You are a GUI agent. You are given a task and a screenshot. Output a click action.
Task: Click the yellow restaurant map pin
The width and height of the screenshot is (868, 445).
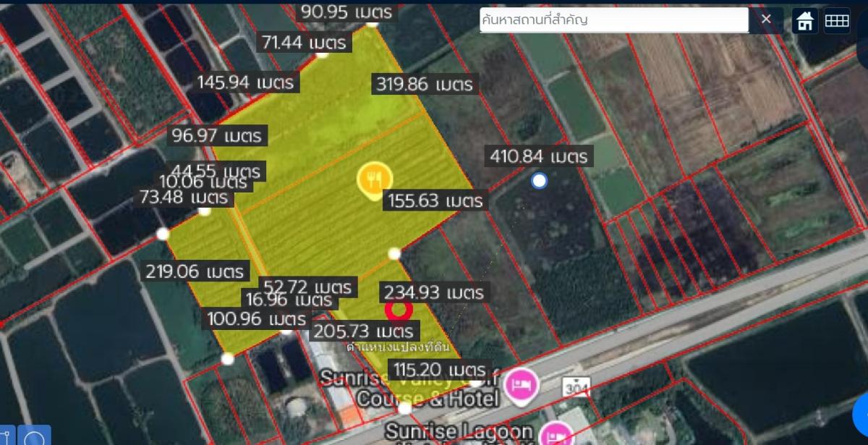(374, 179)
